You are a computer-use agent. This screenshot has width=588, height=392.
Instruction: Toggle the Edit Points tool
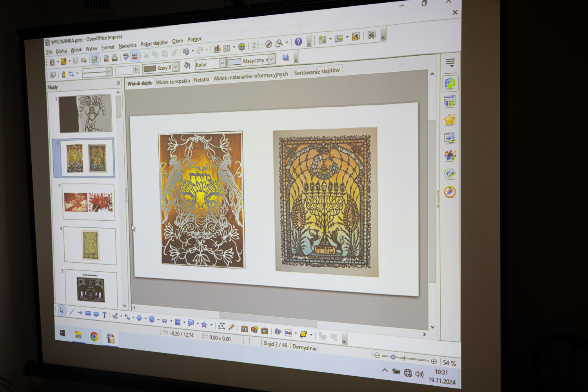(221, 326)
